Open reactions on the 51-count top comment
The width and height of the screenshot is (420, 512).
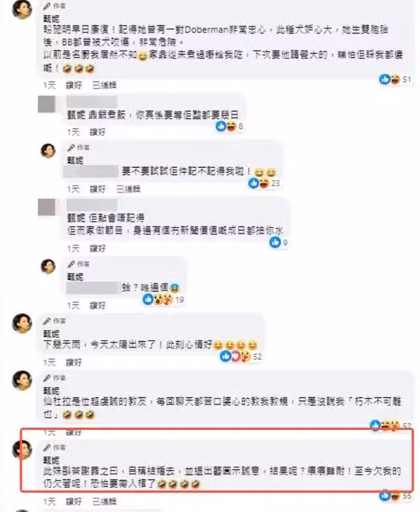coord(395,79)
